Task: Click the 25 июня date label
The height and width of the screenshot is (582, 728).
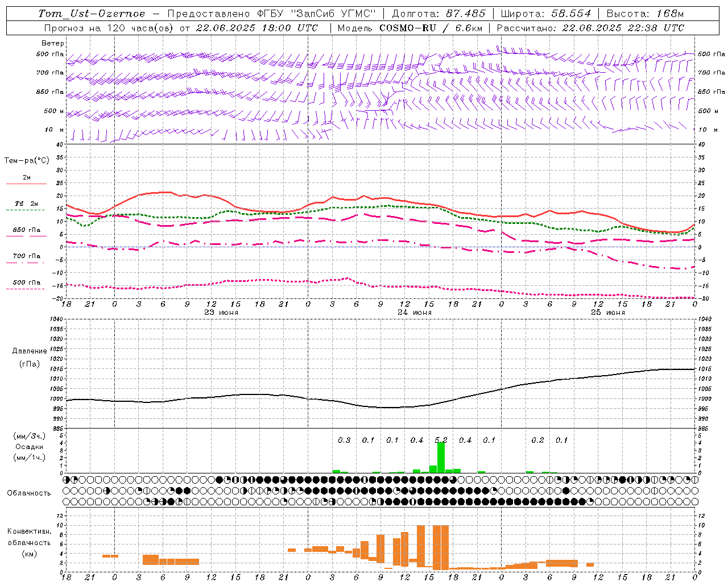Action: point(608,313)
